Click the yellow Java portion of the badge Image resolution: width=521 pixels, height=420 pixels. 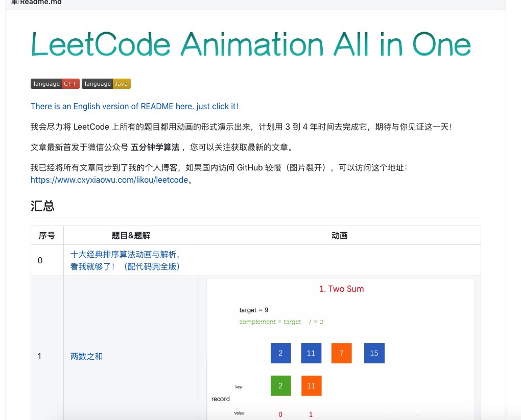pyautogui.click(x=122, y=84)
